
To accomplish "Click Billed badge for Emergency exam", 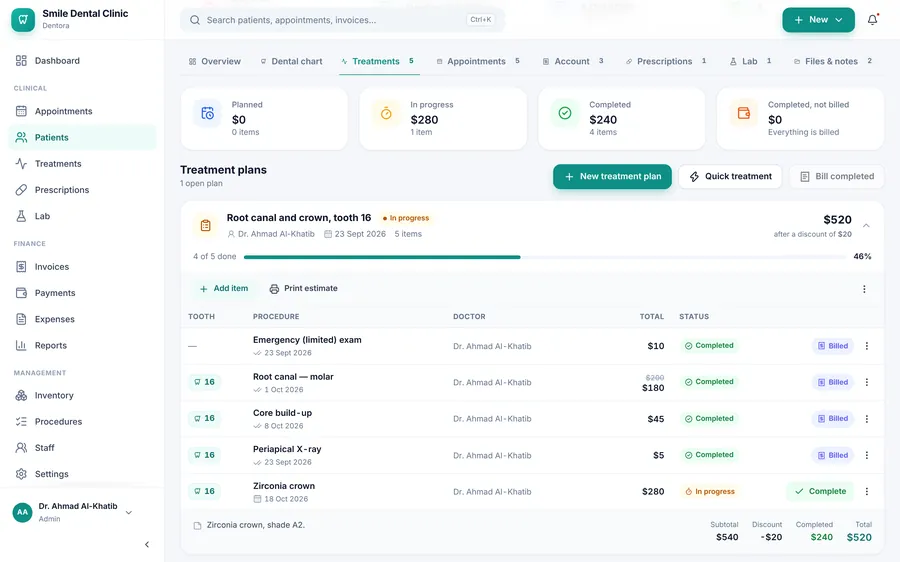I will [832, 346].
